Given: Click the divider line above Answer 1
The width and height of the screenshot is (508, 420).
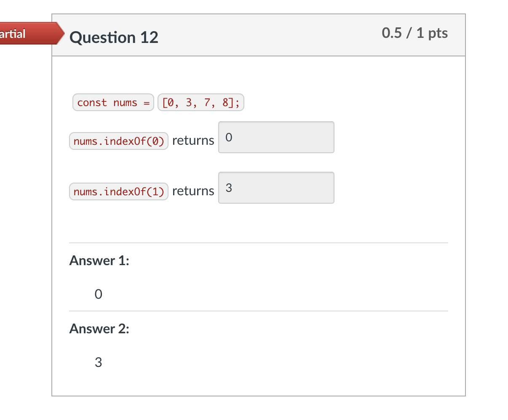Looking at the screenshot, I should pyautogui.click(x=258, y=242).
